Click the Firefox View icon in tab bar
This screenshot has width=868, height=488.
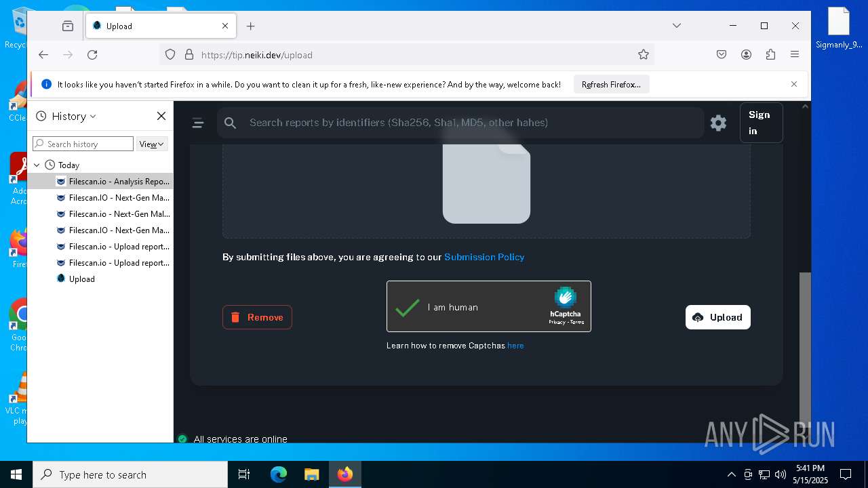point(68,26)
